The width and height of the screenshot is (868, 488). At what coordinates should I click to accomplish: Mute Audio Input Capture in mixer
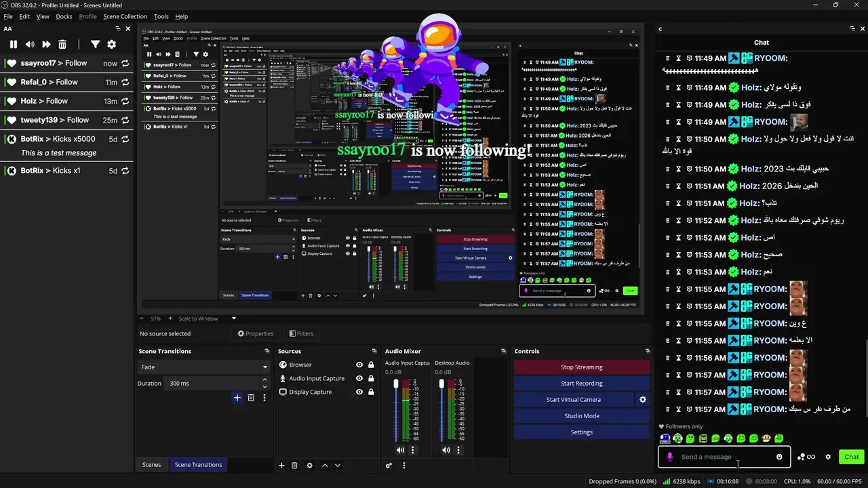400,450
